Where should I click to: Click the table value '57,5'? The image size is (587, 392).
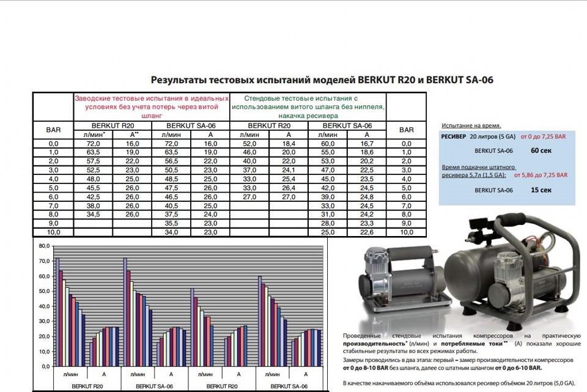pyautogui.click(x=93, y=161)
